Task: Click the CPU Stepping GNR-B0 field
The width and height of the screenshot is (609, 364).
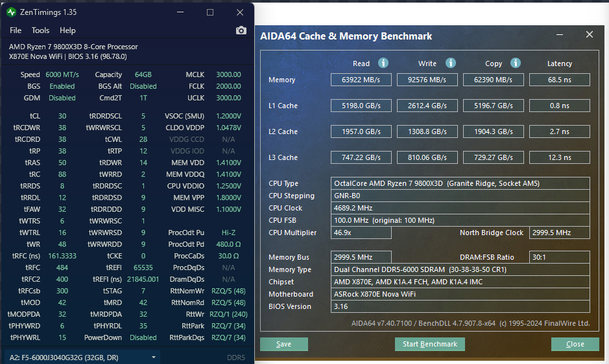Action: pos(460,196)
